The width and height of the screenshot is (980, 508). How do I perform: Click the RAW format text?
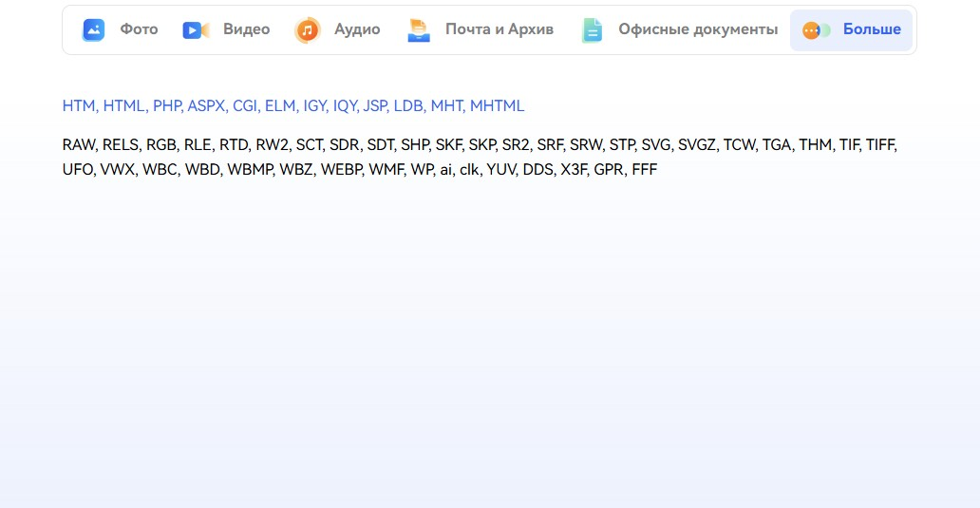coord(80,145)
